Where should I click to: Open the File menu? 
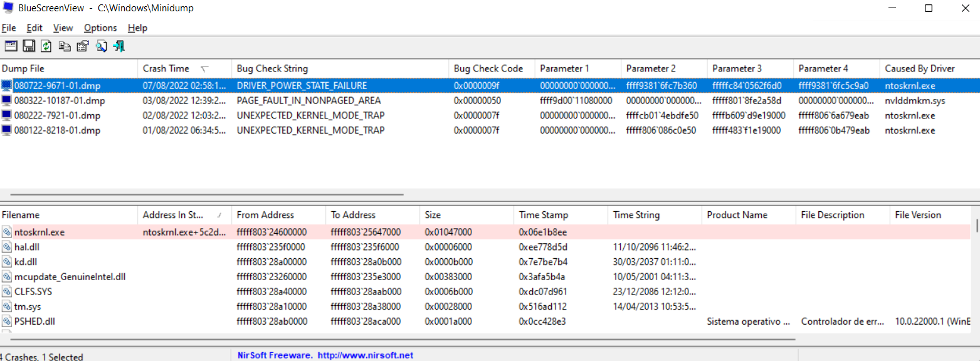click(x=9, y=28)
